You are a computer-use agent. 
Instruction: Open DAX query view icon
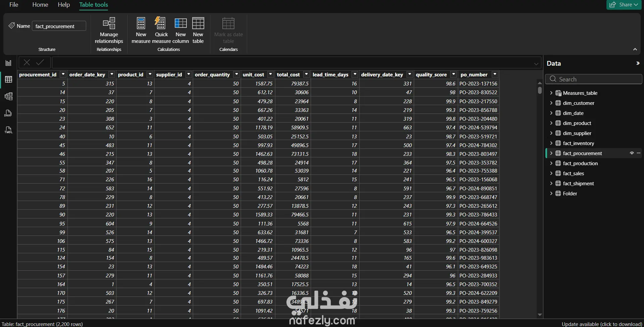8,113
